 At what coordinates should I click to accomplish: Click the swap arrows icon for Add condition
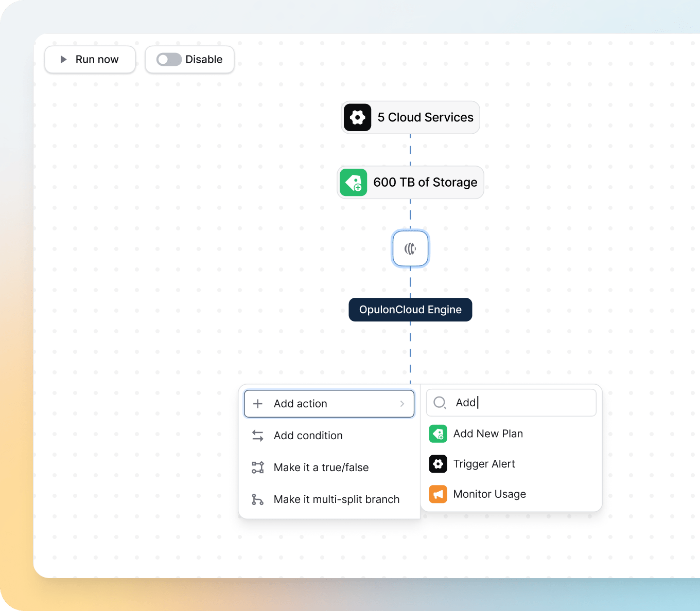[258, 436]
